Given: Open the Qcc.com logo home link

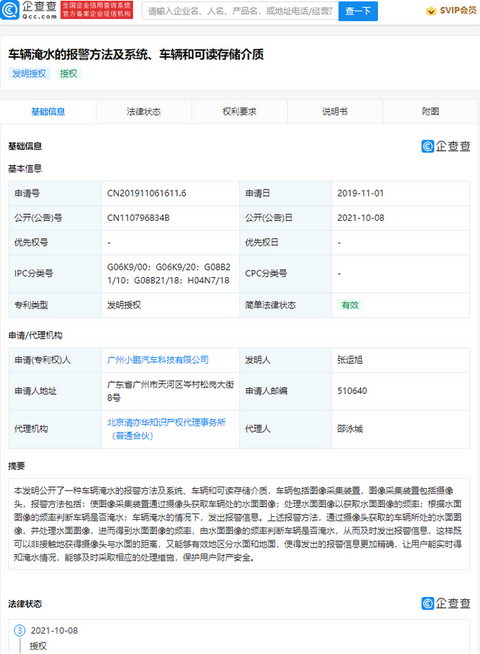Looking at the screenshot, I should tap(29, 10).
